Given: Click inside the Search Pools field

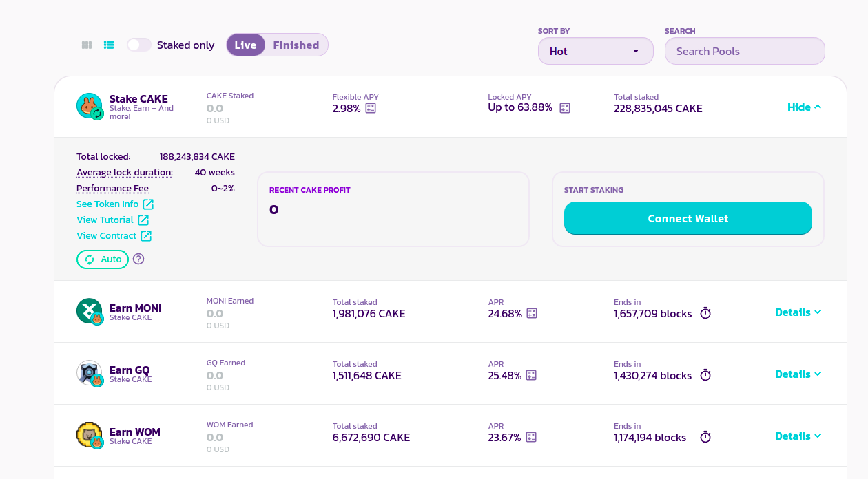Looking at the screenshot, I should tap(744, 51).
